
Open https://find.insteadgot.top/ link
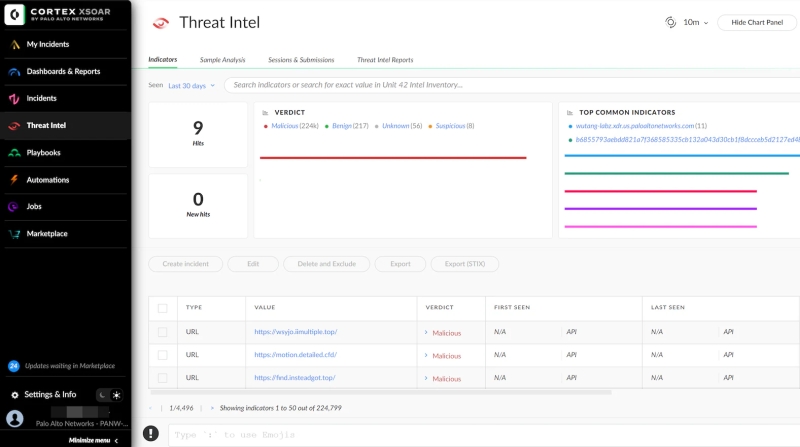click(x=295, y=378)
